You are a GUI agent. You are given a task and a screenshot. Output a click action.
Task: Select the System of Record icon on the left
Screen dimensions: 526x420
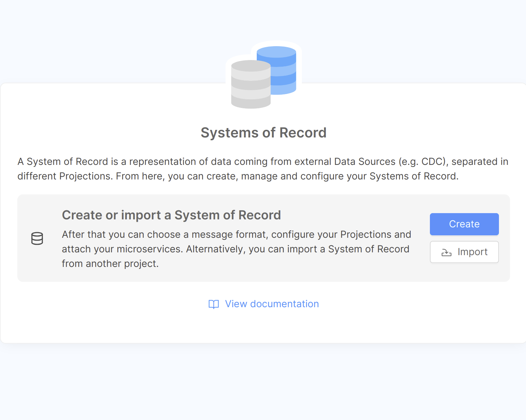point(37,238)
